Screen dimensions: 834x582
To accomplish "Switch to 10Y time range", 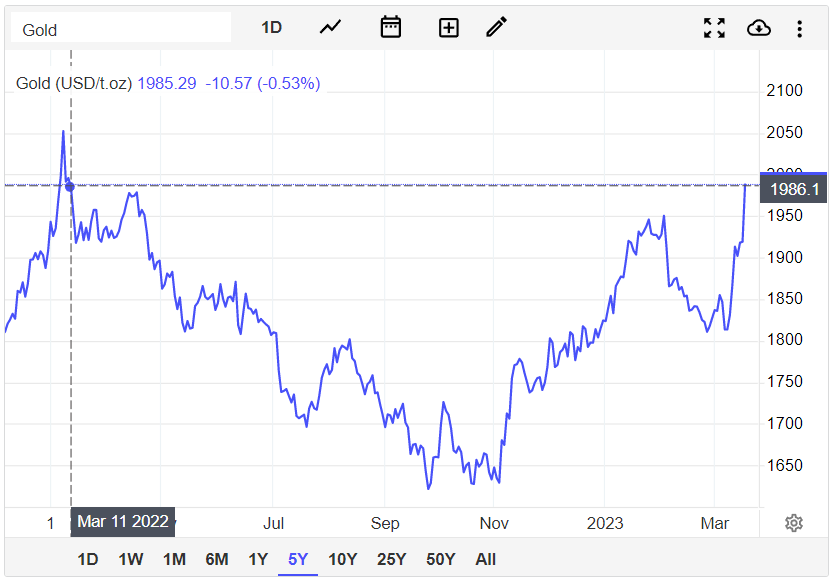I will [342, 559].
